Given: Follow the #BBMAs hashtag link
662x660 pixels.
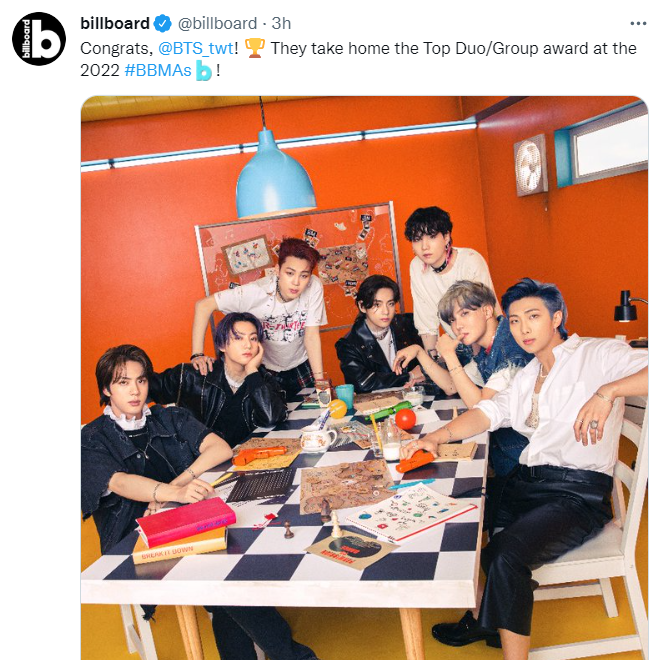Looking at the screenshot, I should pos(158,71).
